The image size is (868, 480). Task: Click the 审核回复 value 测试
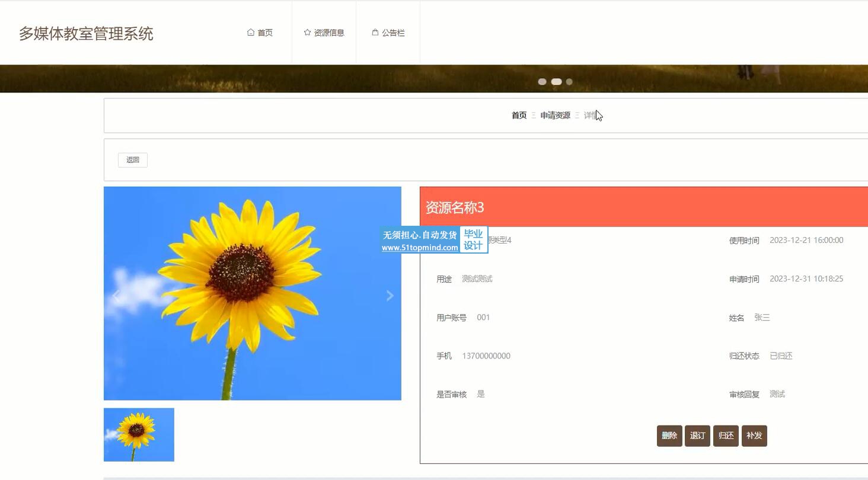[777, 394]
